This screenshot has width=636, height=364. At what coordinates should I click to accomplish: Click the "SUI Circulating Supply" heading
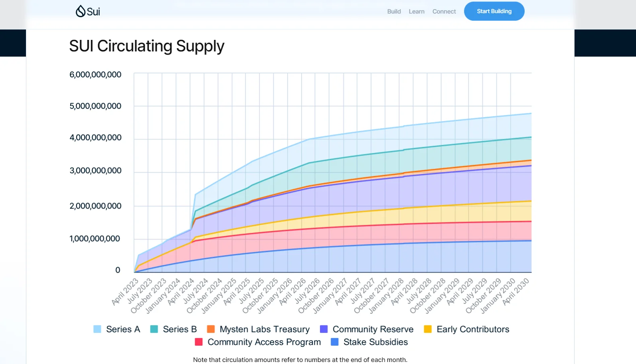click(x=147, y=46)
